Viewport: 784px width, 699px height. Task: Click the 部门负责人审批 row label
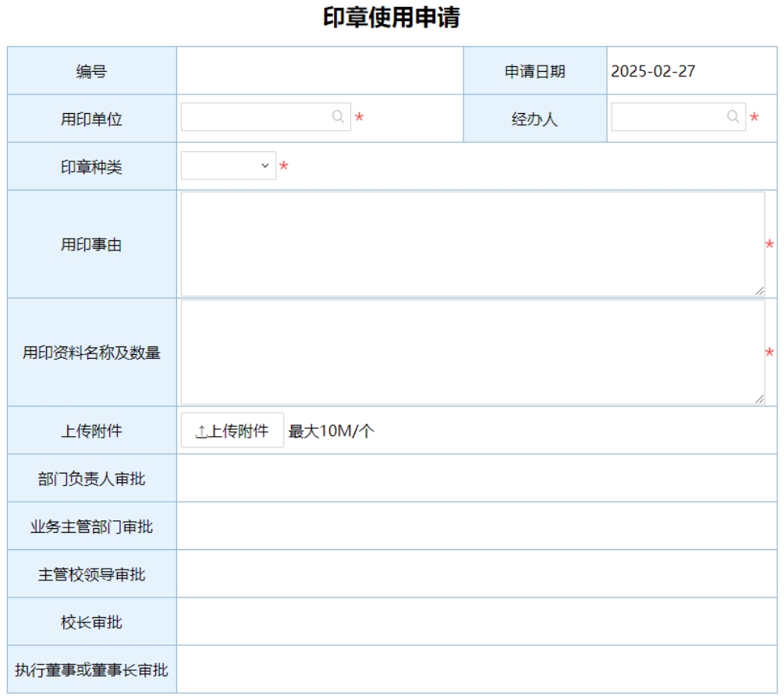point(92,479)
